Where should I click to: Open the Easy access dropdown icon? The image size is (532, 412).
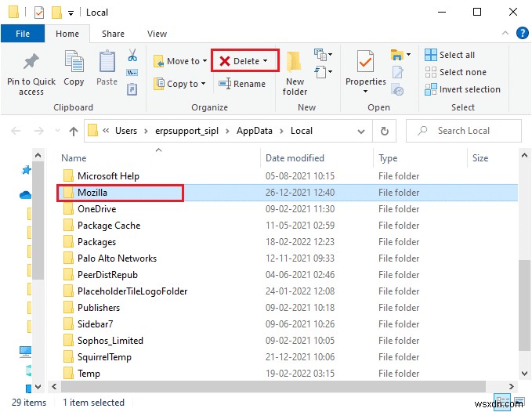323,72
